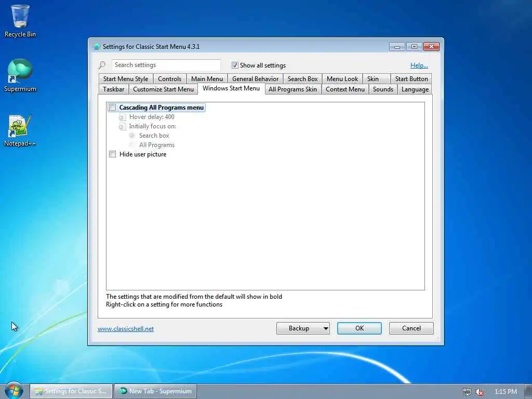Click the muted volume tray icon
532x399 pixels.
click(x=480, y=392)
